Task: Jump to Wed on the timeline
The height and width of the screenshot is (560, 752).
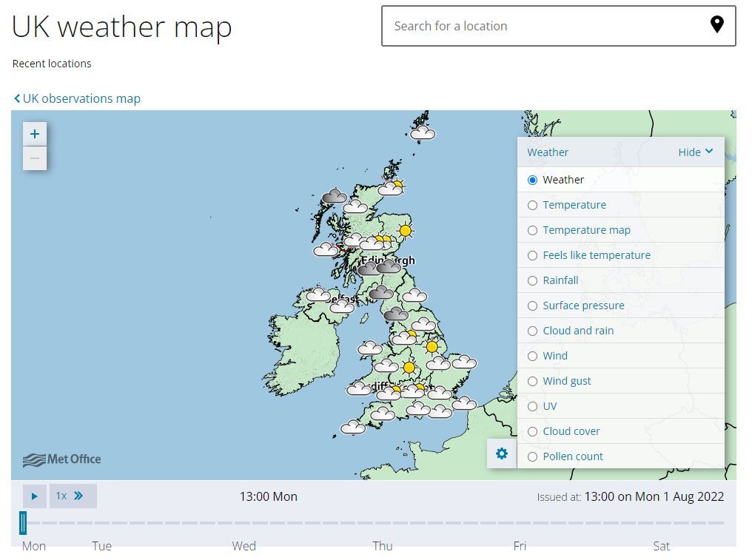Action: pyautogui.click(x=244, y=546)
